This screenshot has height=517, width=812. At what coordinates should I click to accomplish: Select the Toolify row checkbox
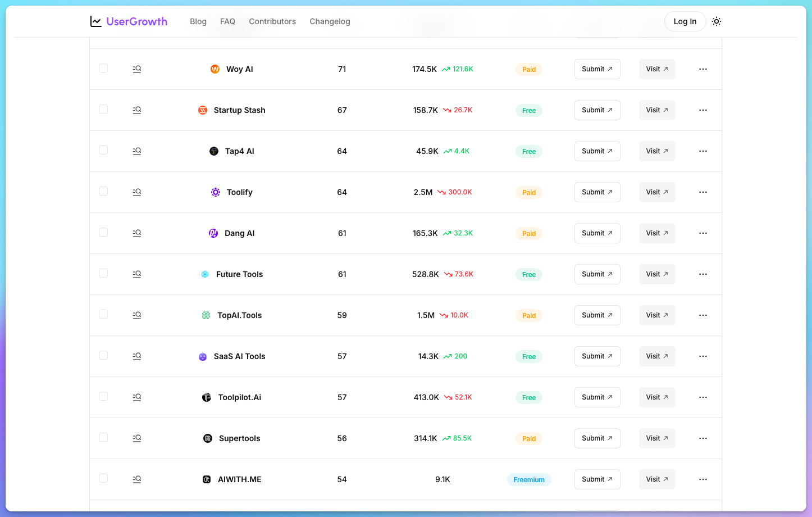click(x=103, y=191)
